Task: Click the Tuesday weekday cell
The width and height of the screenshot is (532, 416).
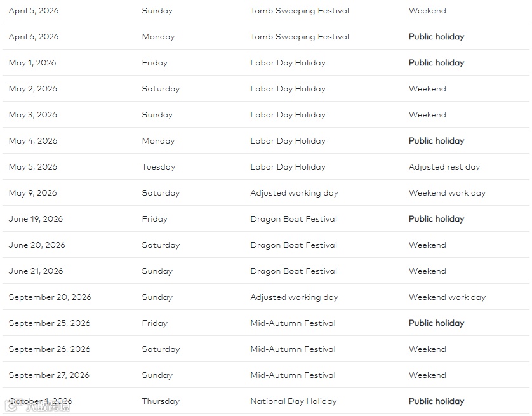Action: [159, 167]
